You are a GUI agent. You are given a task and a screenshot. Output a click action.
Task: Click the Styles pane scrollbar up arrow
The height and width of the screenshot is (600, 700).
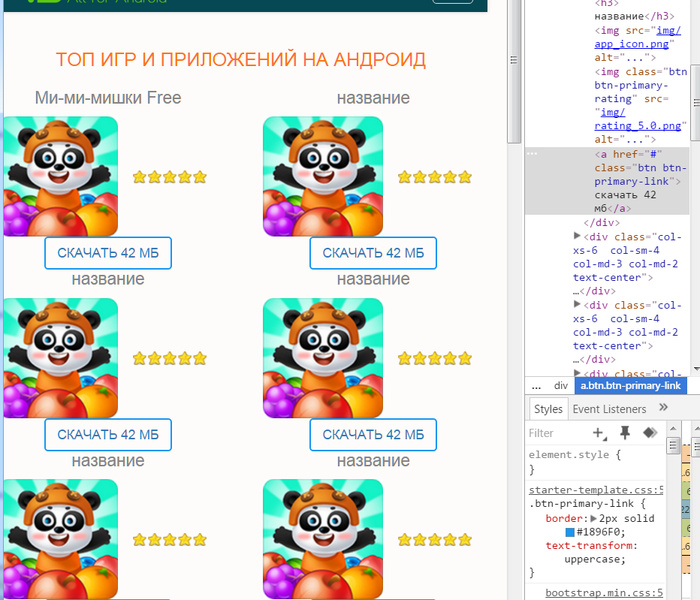point(673,429)
